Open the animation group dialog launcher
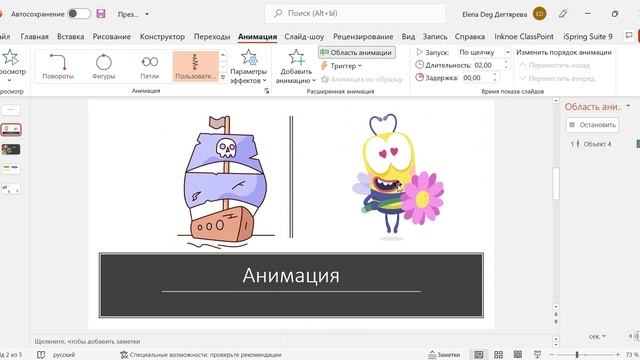 pos(267,91)
